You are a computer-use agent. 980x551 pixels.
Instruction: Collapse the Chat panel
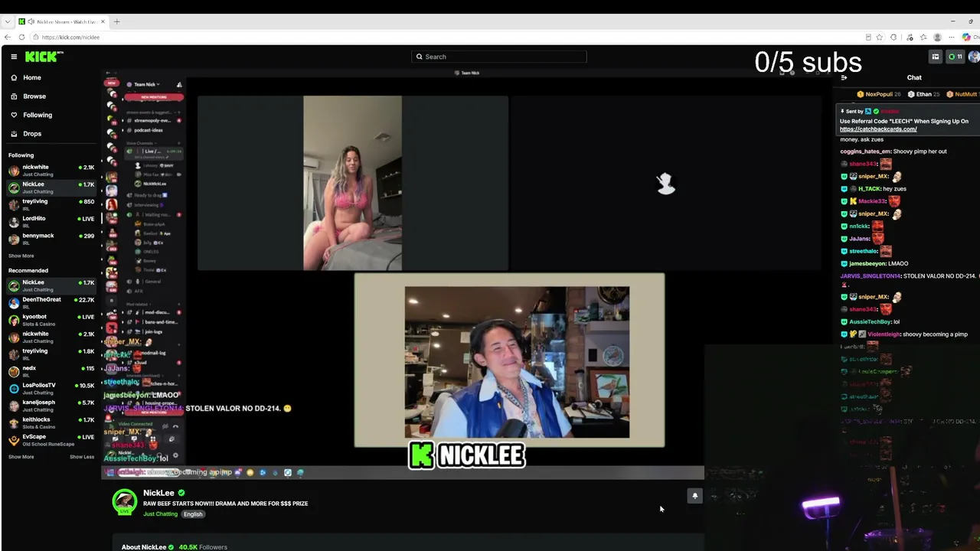point(844,77)
